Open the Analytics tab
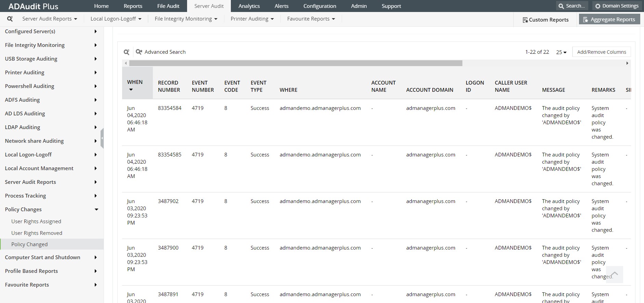The height and width of the screenshot is (303, 644). pos(249,6)
